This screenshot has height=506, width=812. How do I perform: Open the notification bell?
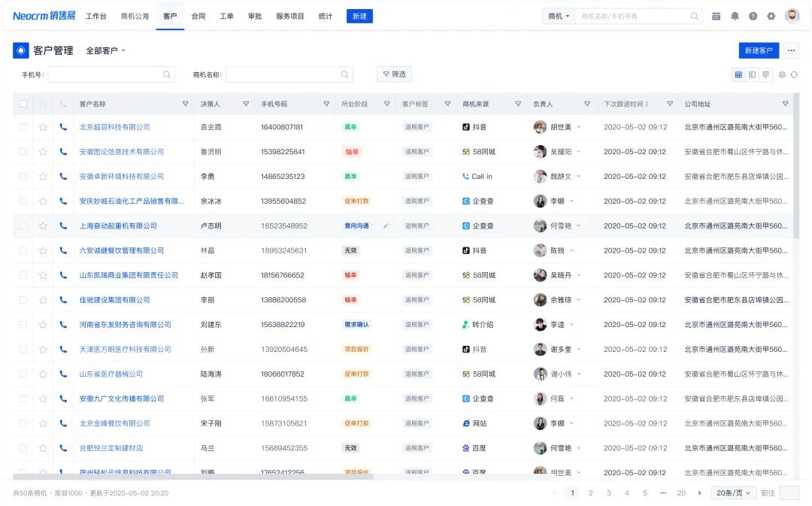pyautogui.click(x=735, y=16)
